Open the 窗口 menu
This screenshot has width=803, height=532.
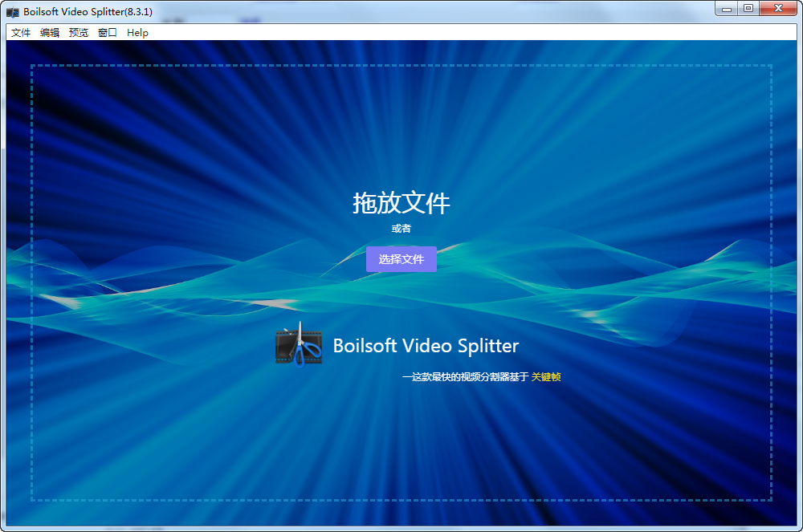point(108,33)
